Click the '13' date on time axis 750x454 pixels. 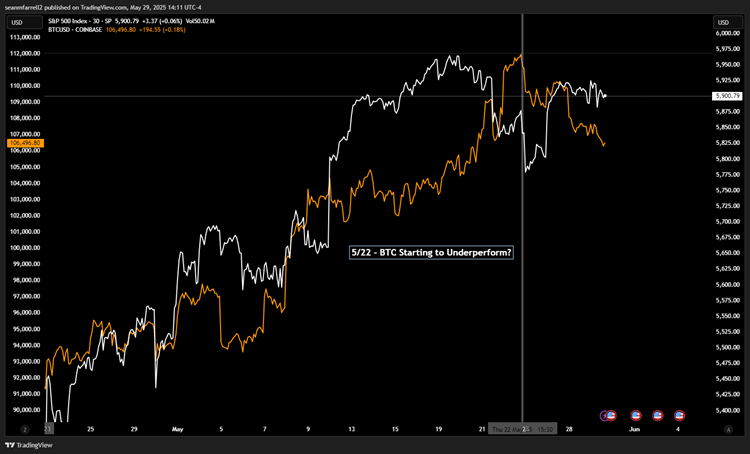point(352,429)
